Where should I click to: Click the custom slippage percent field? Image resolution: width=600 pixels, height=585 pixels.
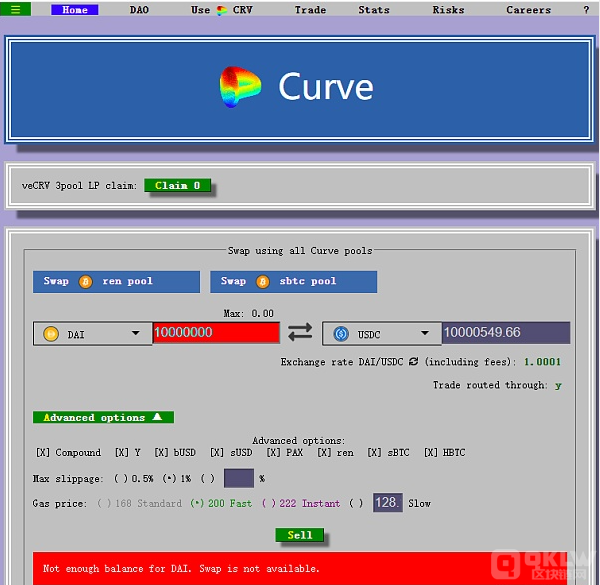[239, 478]
